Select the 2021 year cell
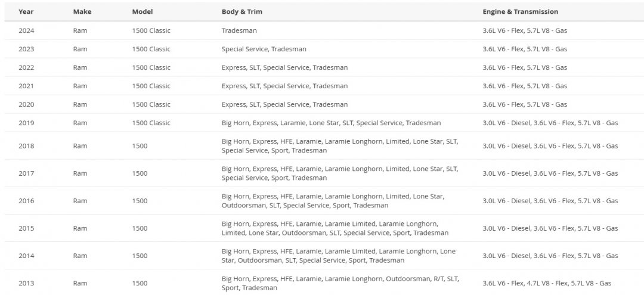The image size is (644, 295). coord(26,86)
